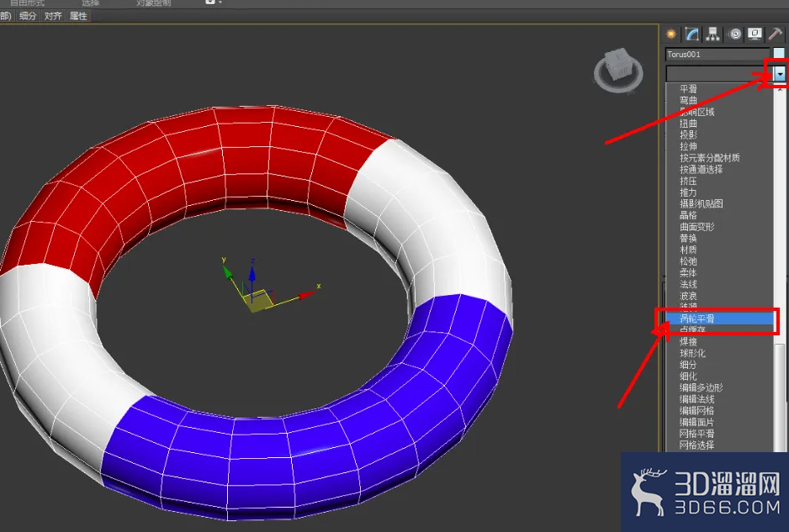Choose the 挤压 modifier
The height and width of the screenshot is (532, 789).
688,181
